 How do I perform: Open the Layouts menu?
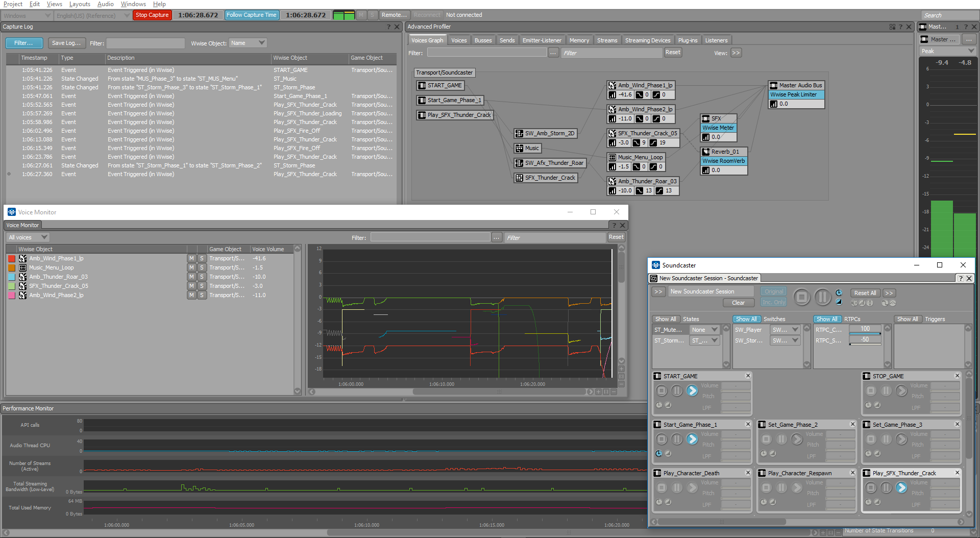(80, 4)
